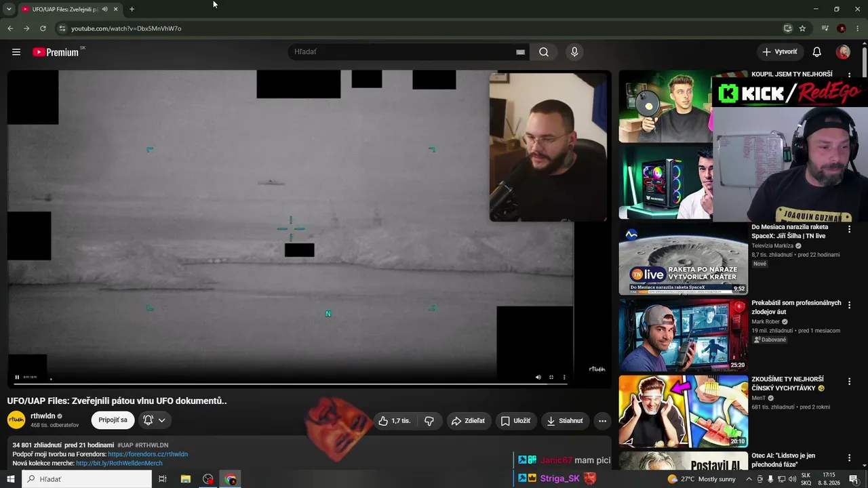
Task: Open Task View on taskbar
Action: pyautogui.click(x=163, y=479)
